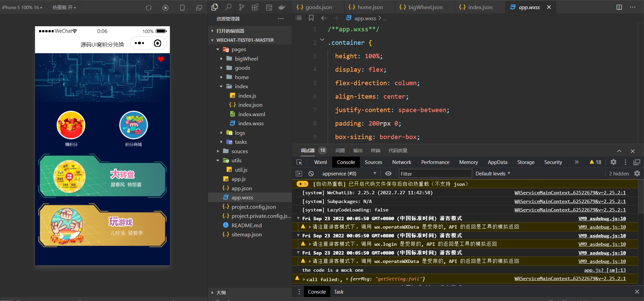
Task: Click the console Filter input field
Action: 435,174
